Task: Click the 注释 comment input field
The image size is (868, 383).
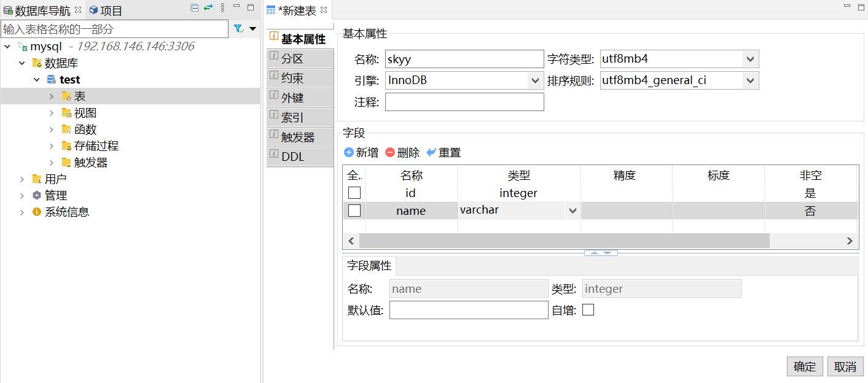Action: point(464,102)
